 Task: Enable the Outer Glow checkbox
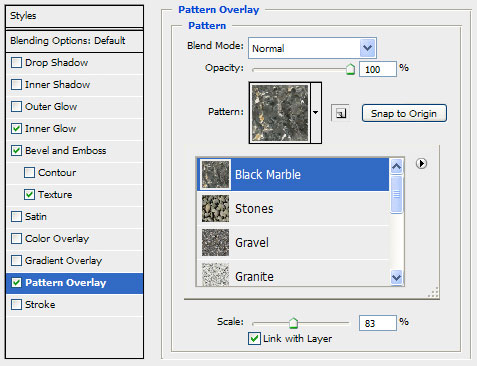(16, 107)
